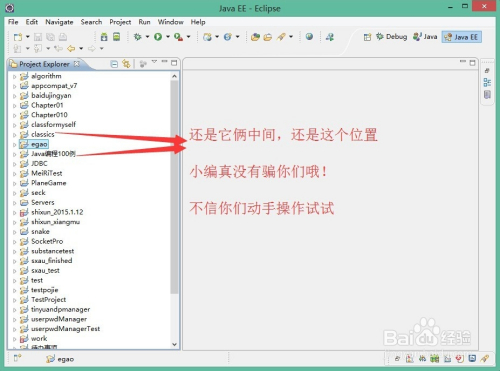The image size is (500, 371).
Task: Open the Edit menu
Action: tap(32, 22)
